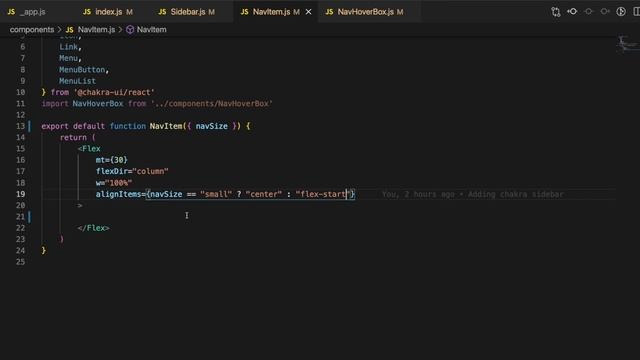
Task: Click the go to next change icon
Action: pos(604,11)
